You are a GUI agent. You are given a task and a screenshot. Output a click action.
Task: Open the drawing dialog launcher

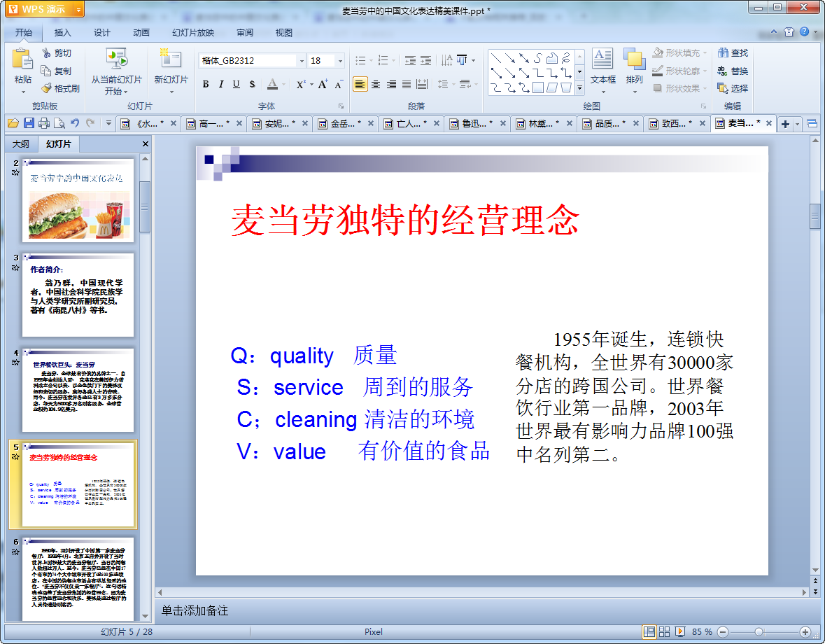point(703,106)
